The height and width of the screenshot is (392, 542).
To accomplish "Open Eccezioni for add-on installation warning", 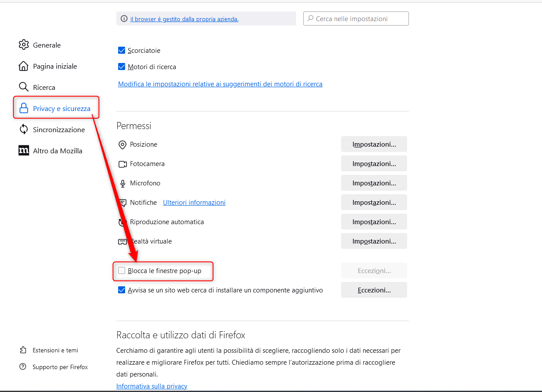I will coord(374,290).
